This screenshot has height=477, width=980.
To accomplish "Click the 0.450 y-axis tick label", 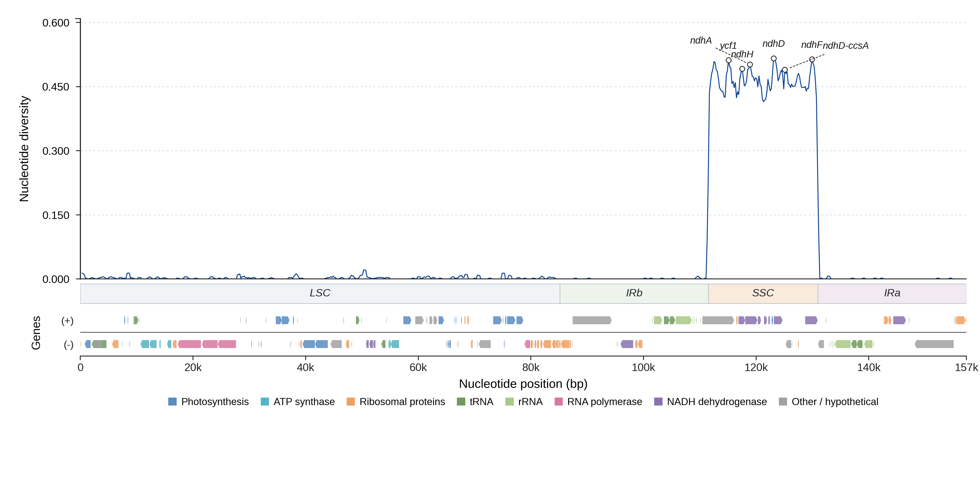I will coord(56,87).
